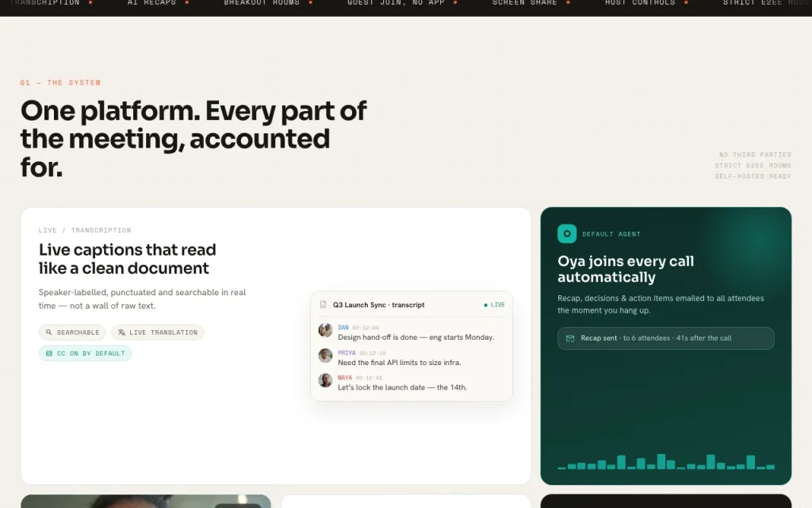Select the Searchable tag pill

pos(72,333)
